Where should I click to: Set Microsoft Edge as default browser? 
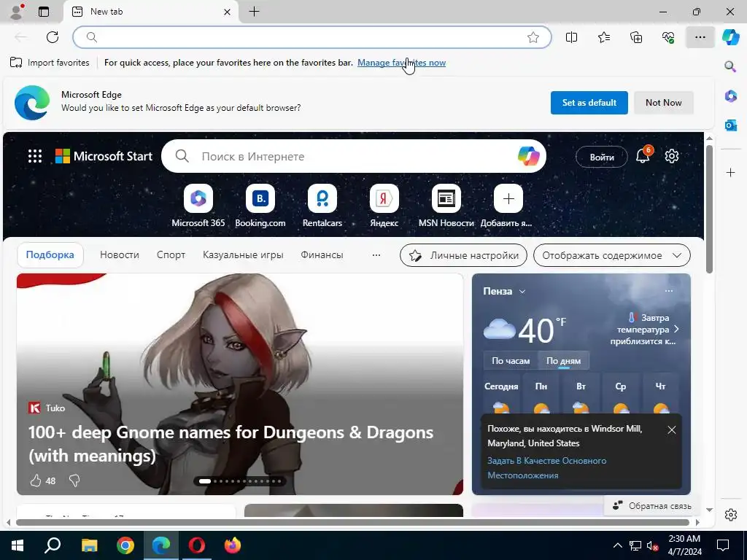point(589,102)
